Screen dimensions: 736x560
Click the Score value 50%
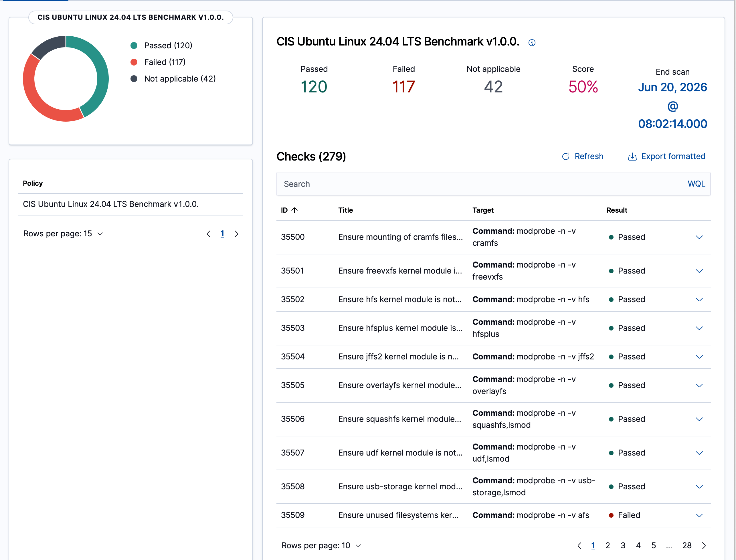pos(583,87)
